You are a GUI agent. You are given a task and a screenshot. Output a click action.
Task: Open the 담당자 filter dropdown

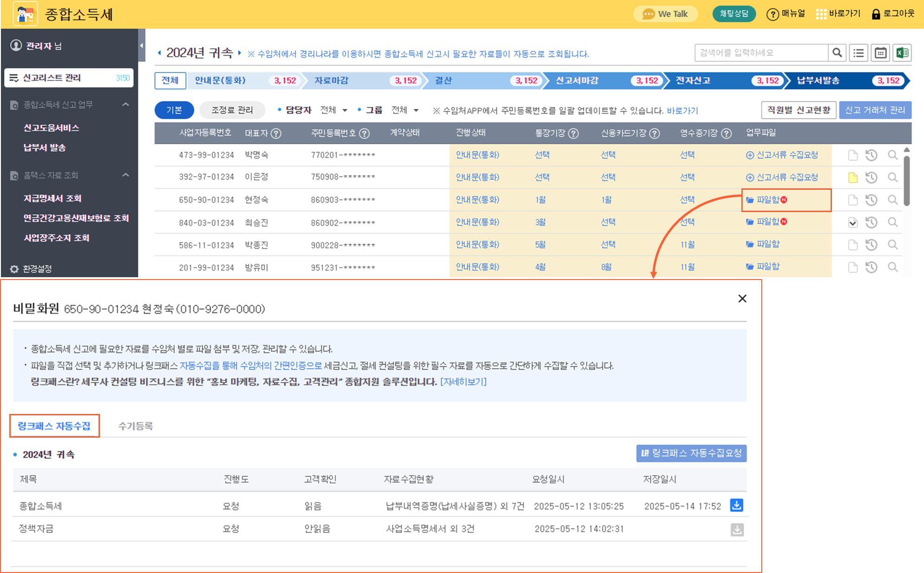(x=334, y=110)
